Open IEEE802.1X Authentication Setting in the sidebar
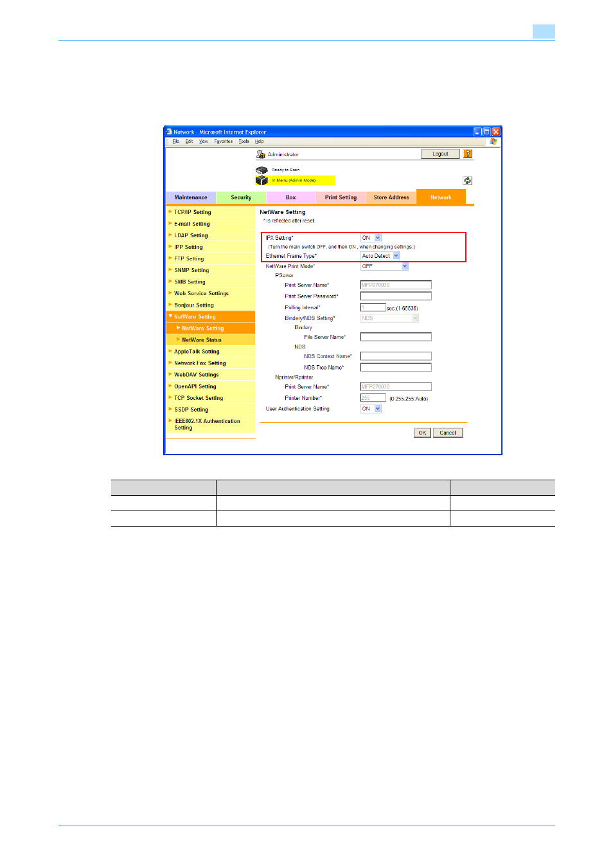The image size is (613, 868). (211, 424)
